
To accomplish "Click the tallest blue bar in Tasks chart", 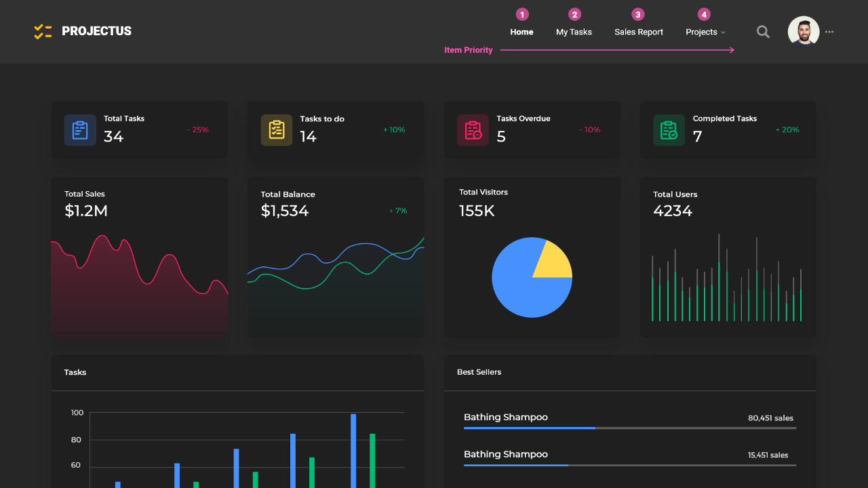I will click(x=353, y=451).
